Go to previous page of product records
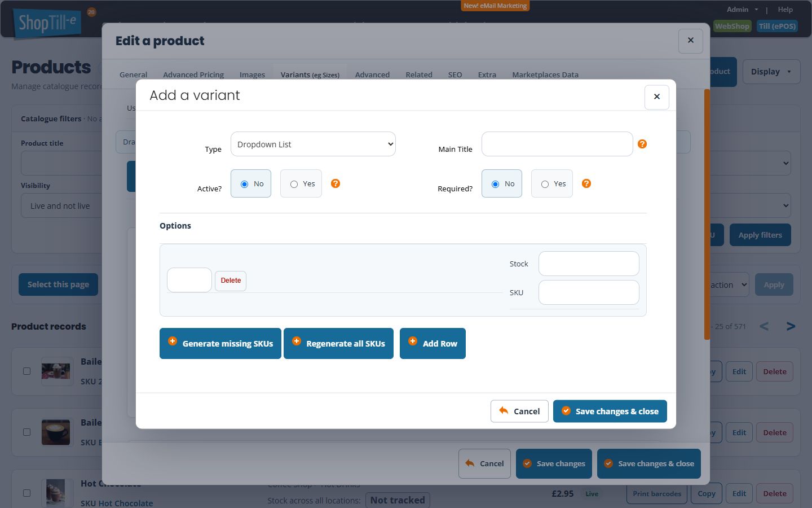The width and height of the screenshot is (812, 508). [x=764, y=326]
